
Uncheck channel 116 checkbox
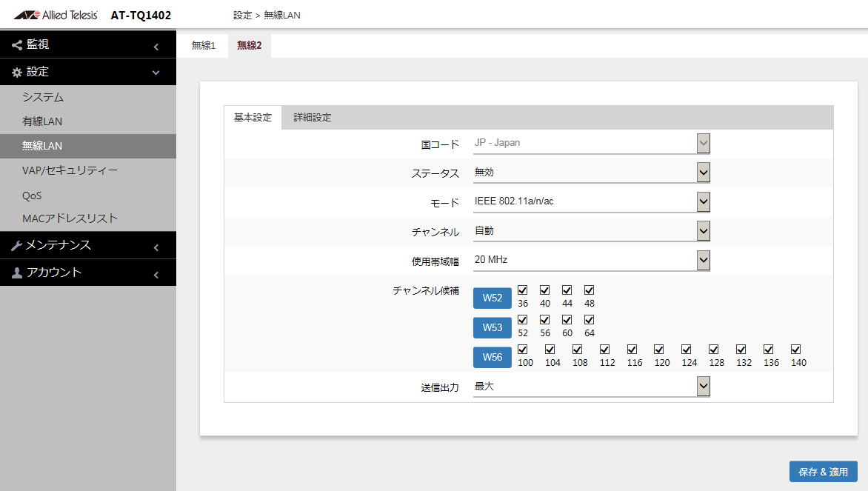632,350
